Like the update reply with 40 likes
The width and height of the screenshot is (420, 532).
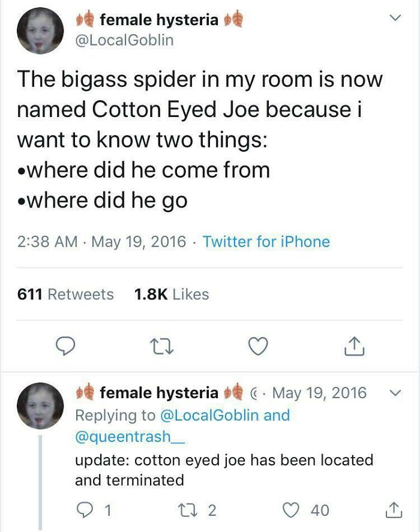pos(291,510)
